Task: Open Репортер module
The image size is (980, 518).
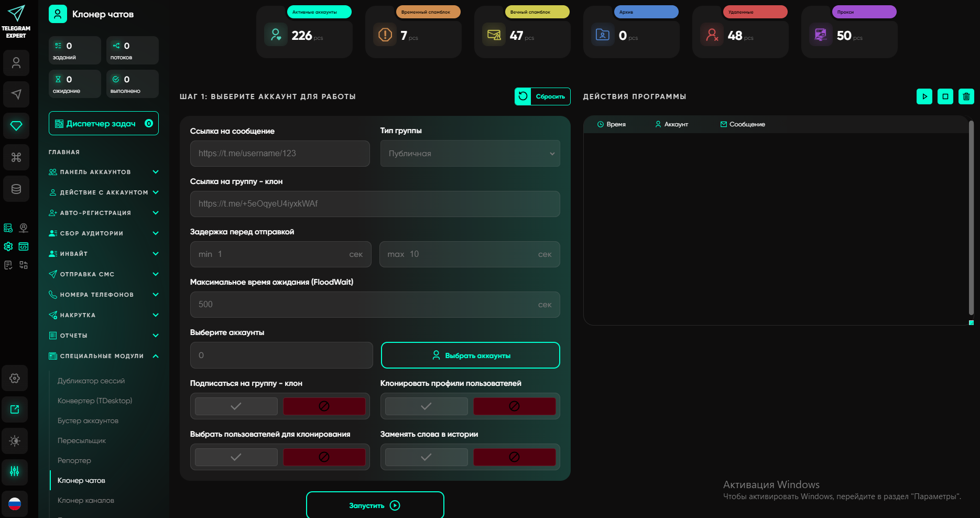Action: pyautogui.click(x=74, y=460)
